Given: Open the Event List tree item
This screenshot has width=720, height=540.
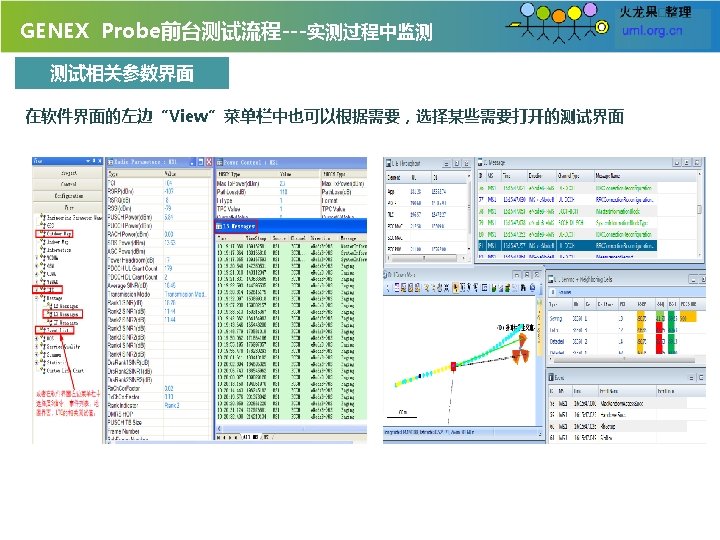Looking at the screenshot, I should (x=57, y=330).
